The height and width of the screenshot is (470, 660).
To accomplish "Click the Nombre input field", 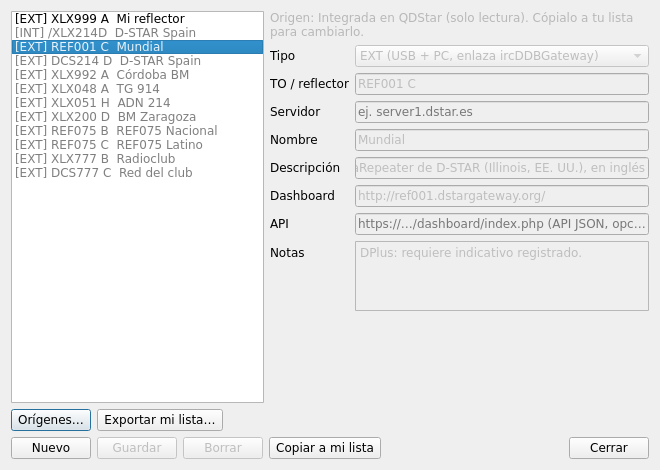I will [x=501, y=140].
